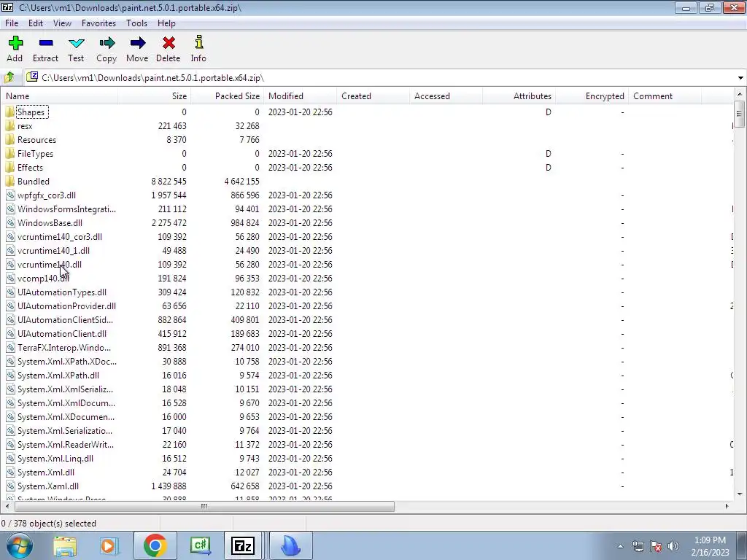Click the taskbar clock showing 1:09 PM
The width and height of the screenshot is (747, 560).
(710, 546)
